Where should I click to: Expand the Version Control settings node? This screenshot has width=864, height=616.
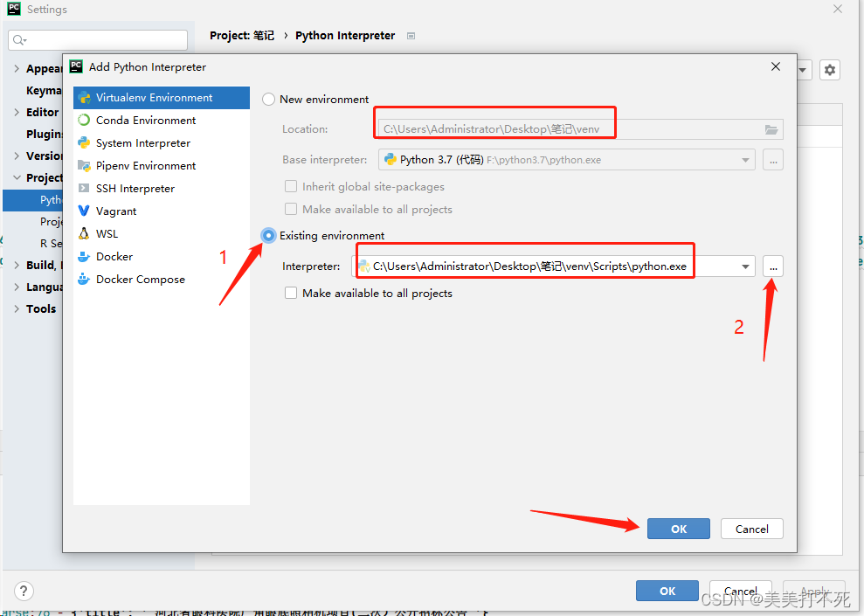click(x=17, y=156)
